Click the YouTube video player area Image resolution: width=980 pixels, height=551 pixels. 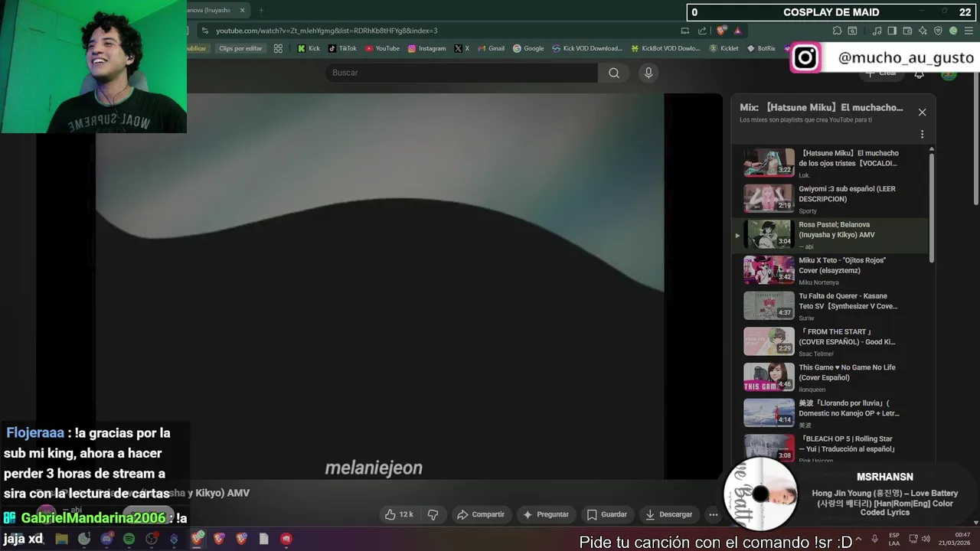379,286
